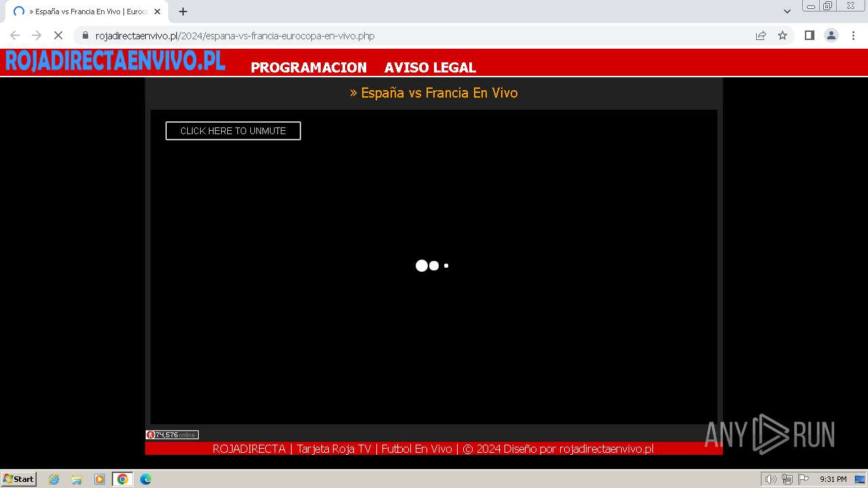Switch to the Chrome taskbar icon
Screen dimensions: 868x488
tap(123, 479)
